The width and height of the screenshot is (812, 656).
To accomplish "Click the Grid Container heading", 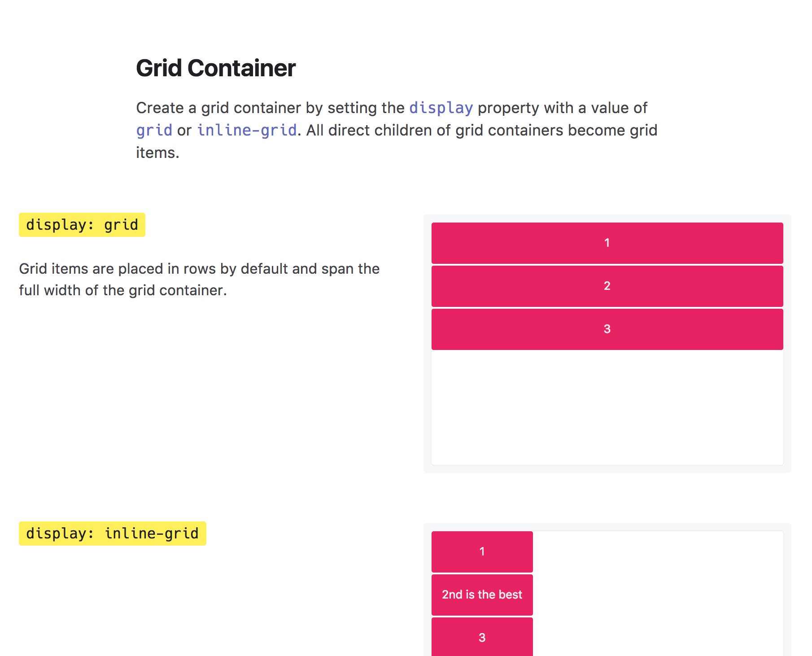I will click(216, 68).
